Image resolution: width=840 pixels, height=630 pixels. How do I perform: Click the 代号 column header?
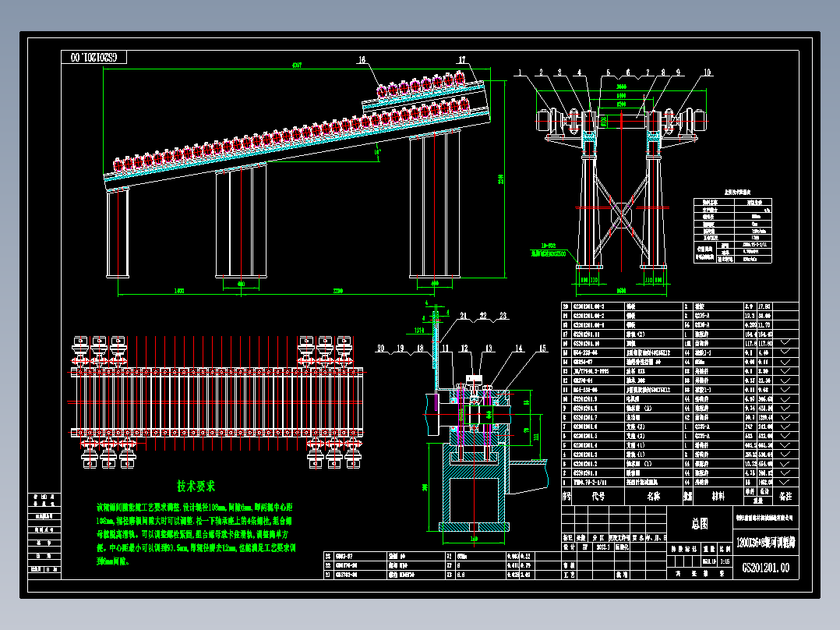pyautogui.click(x=598, y=497)
